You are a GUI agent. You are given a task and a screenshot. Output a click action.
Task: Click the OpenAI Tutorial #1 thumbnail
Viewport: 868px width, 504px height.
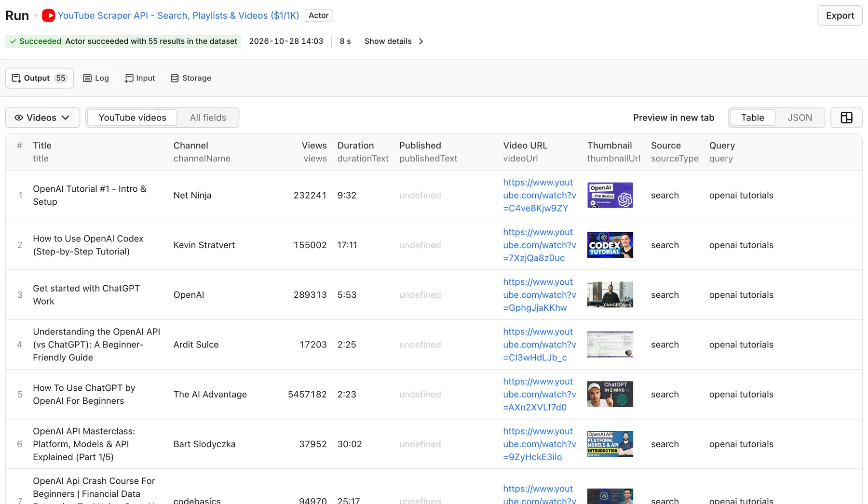tap(610, 195)
